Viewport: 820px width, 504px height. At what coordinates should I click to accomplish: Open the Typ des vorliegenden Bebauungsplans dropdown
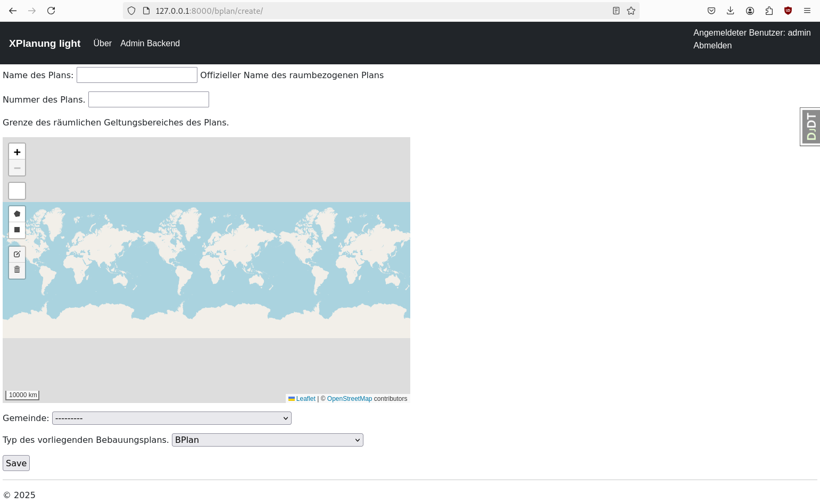[268, 440]
